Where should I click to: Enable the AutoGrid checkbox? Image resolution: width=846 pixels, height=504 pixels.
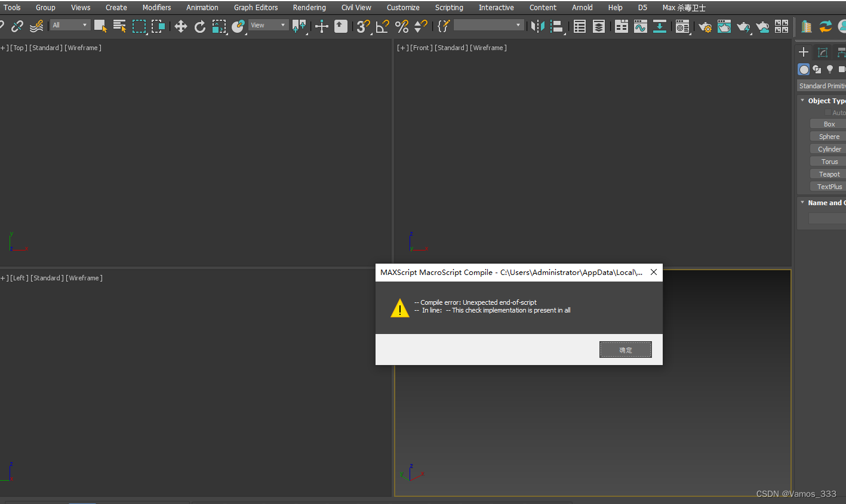pyautogui.click(x=829, y=112)
